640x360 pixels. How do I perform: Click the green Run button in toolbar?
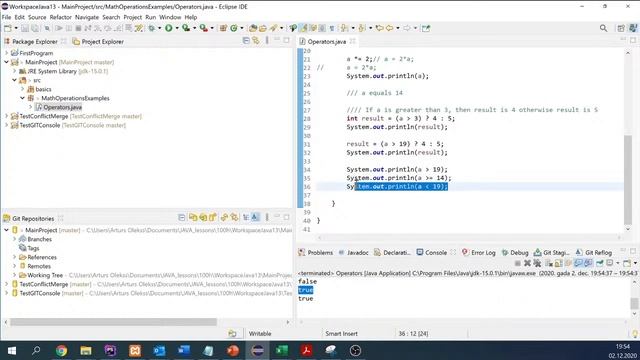pos(169,28)
